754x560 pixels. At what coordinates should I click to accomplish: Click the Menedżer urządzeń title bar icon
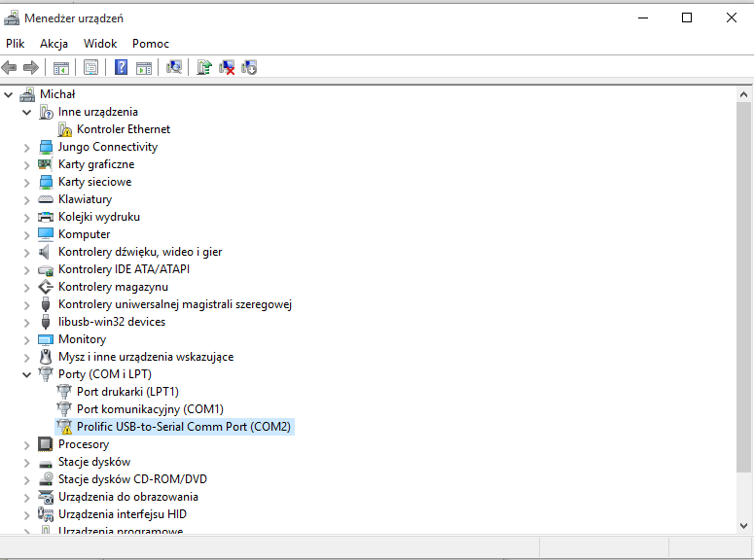click(x=12, y=18)
